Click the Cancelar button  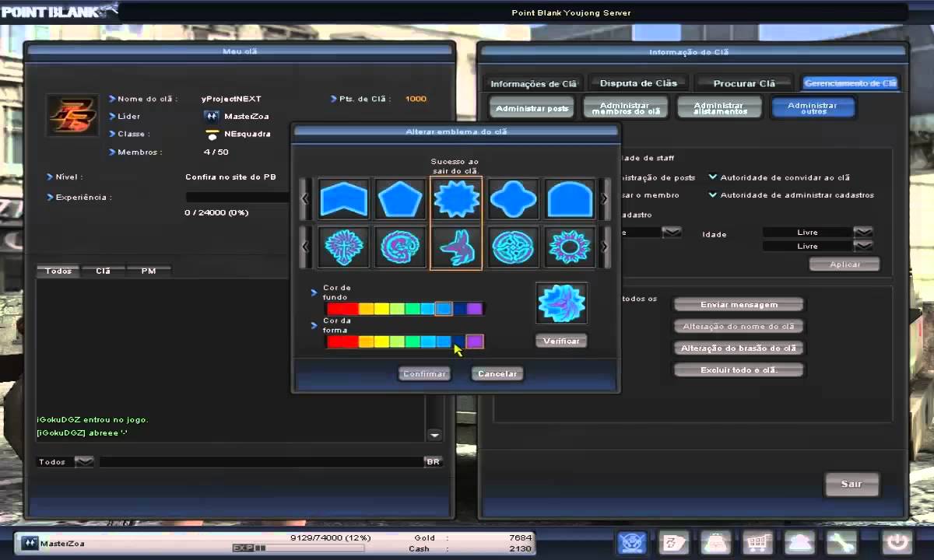[497, 373]
